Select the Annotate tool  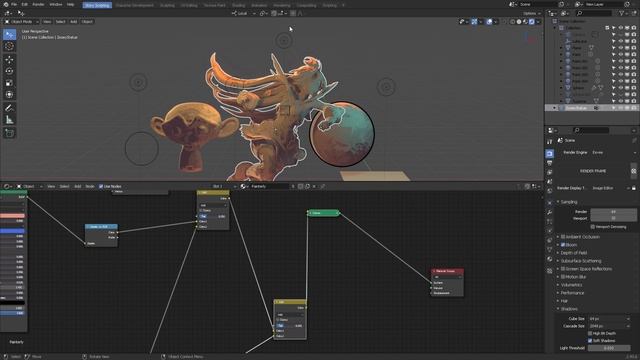pos(9,108)
